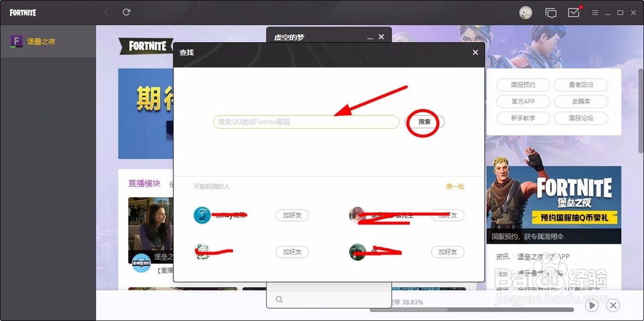
Task: Click the FORTNITE logo in the title bar
Action: tap(23, 13)
